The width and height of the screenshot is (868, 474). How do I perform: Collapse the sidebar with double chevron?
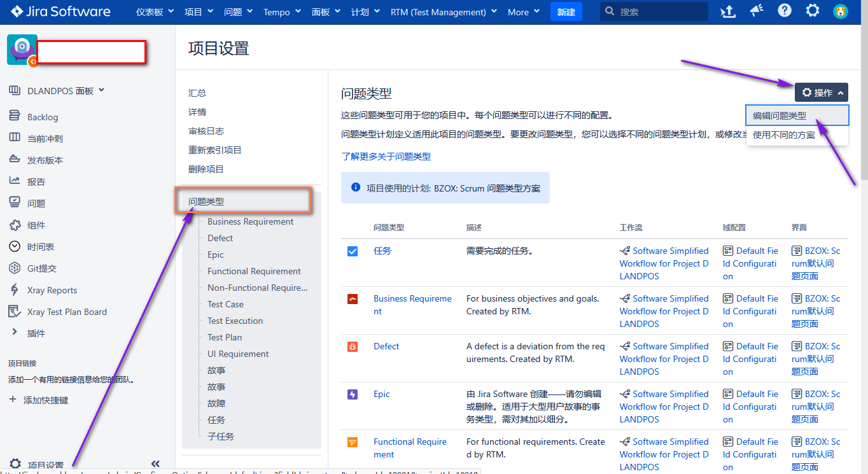pyautogui.click(x=155, y=464)
